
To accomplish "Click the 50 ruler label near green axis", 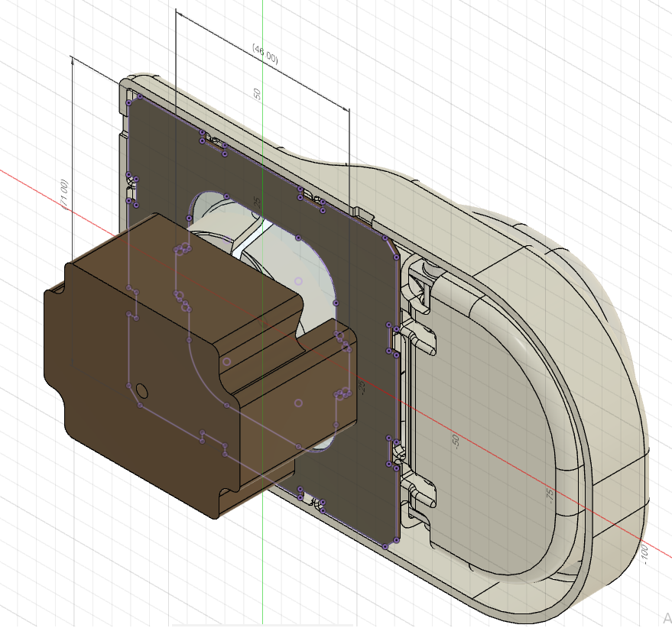I will pos(257,94).
